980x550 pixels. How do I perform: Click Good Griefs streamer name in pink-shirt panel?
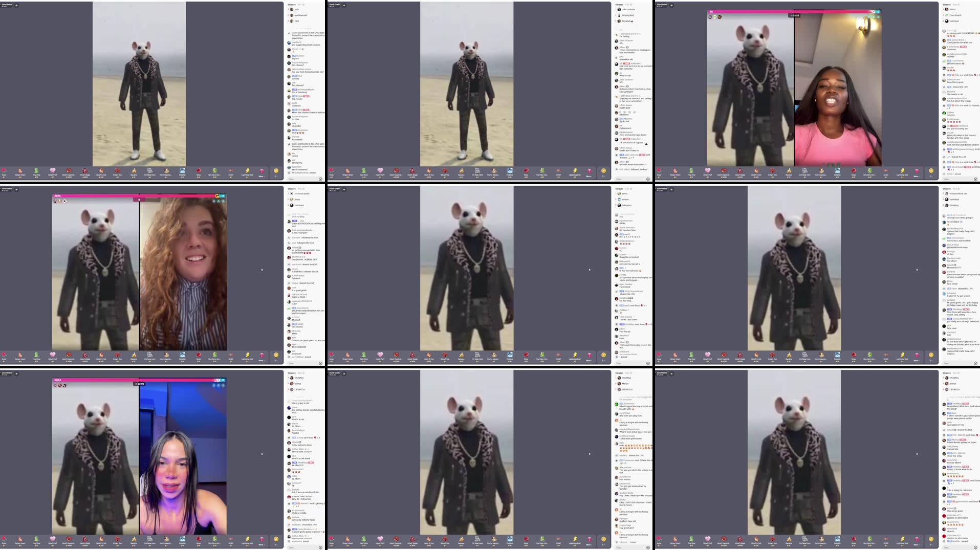662,4
